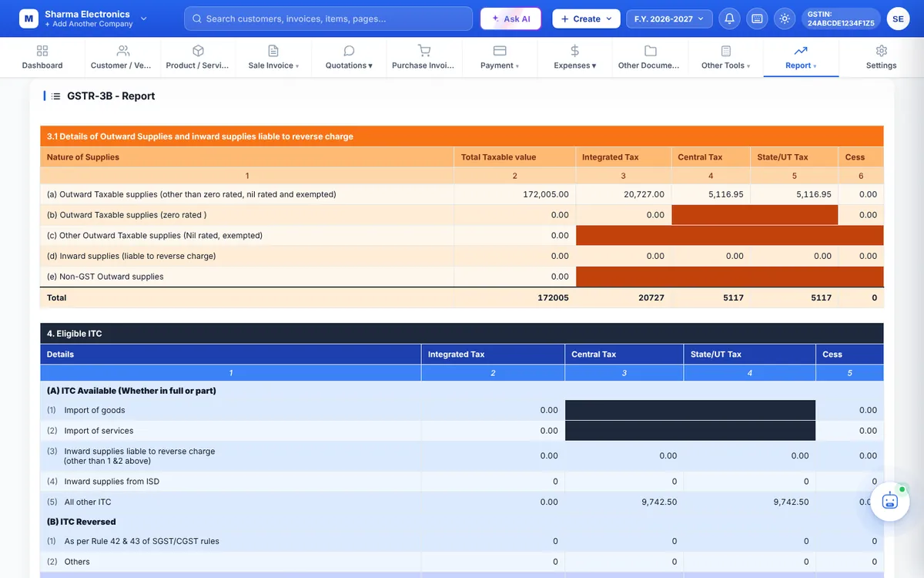Open the Customer / Vendor people icon
924x578 pixels.
(123, 51)
